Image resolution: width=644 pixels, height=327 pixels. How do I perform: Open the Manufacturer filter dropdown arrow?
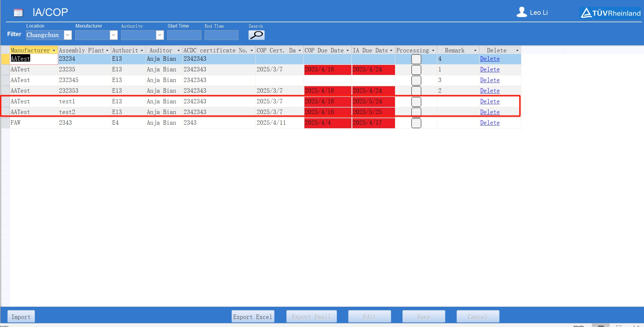click(x=113, y=35)
